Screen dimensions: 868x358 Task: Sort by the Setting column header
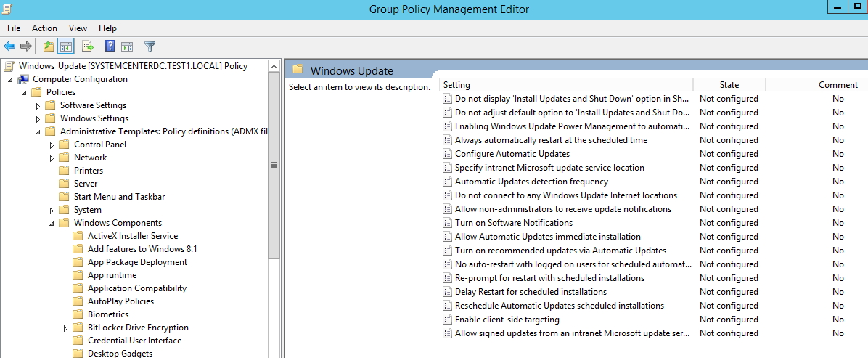[566, 85]
